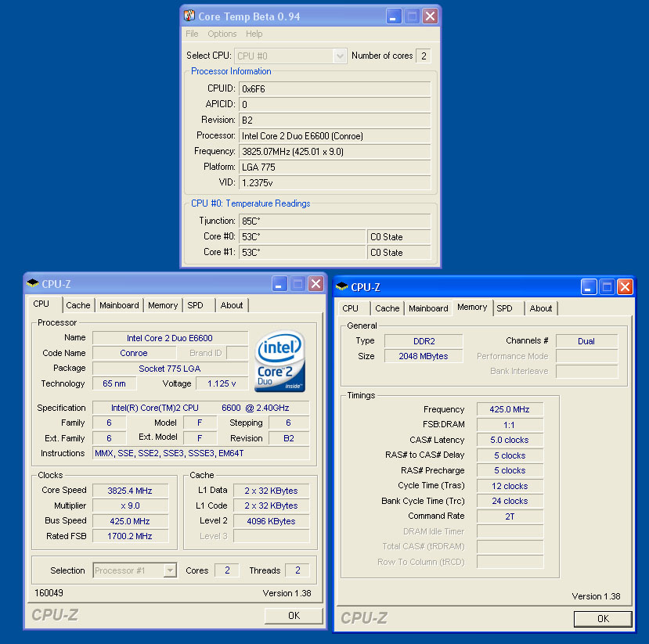Click the Command Rate value 2T
This screenshot has height=644, width=649.
(x=510, y=516)
